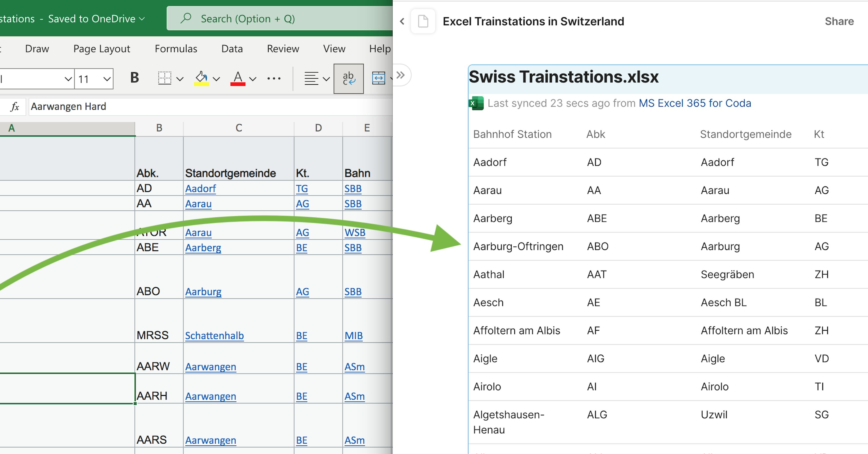This screenshot has height=454, width=868.
Task: Switch to Formulas tab
Action: coord(176,49)
